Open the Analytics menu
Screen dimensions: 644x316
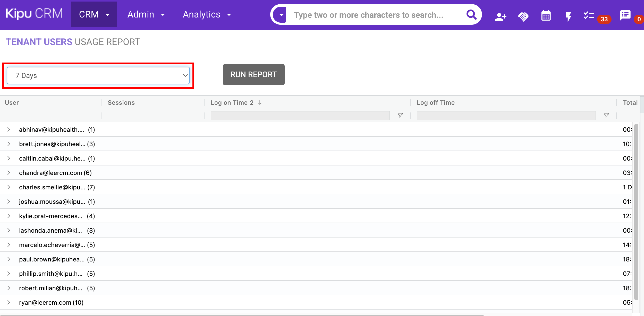pos(207,14)
